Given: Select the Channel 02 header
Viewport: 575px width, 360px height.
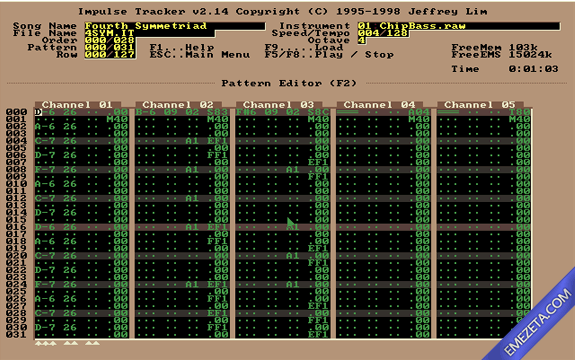Looking at the screenshot, I should pos(178,105).
